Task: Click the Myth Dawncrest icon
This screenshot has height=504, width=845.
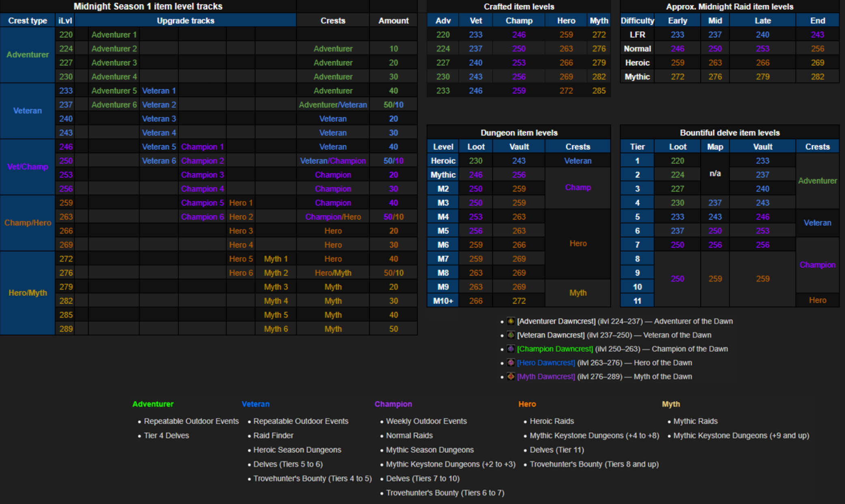Action: coord(511,377)
